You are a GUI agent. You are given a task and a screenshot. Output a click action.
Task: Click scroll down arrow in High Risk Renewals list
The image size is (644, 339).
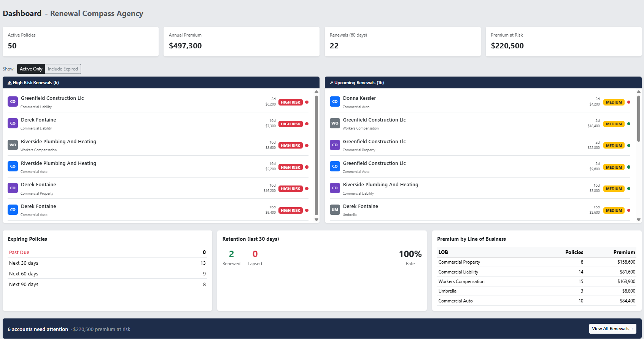[316, 220]
